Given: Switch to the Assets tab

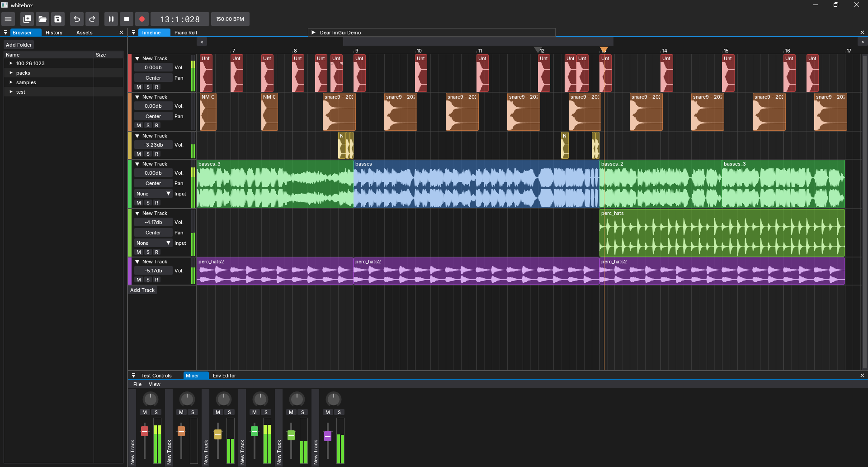Looking at the screenshot, I should click(x=85, y=33).
